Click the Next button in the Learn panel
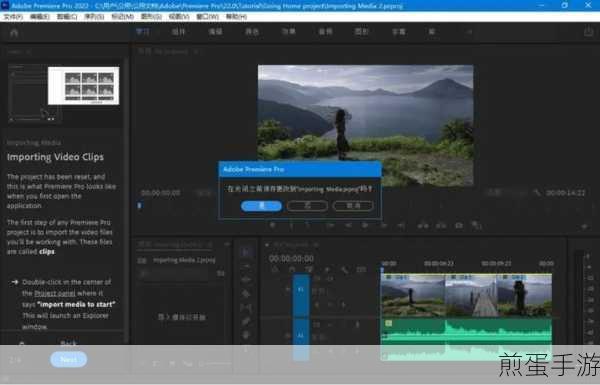 68,359
